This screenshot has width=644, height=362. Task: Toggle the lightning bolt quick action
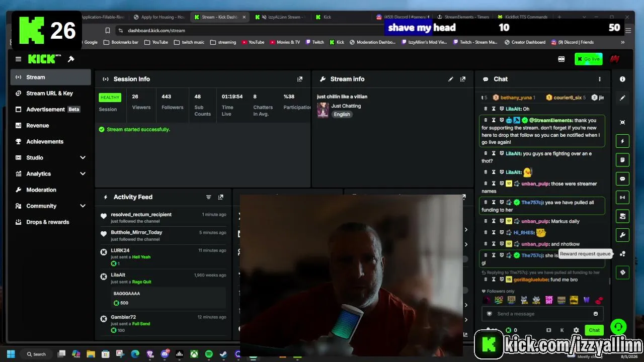(622, 141)
